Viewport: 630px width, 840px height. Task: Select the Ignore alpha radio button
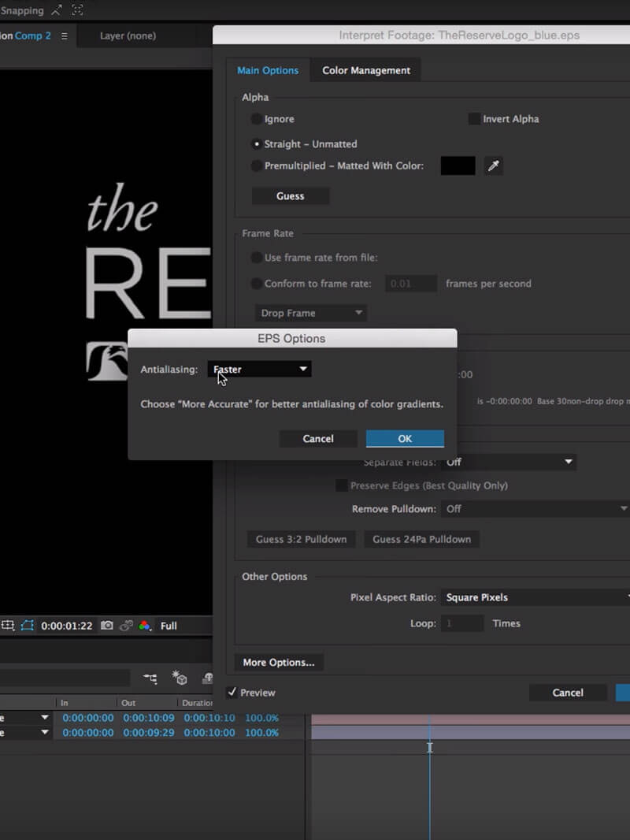[x=257, y=119]
